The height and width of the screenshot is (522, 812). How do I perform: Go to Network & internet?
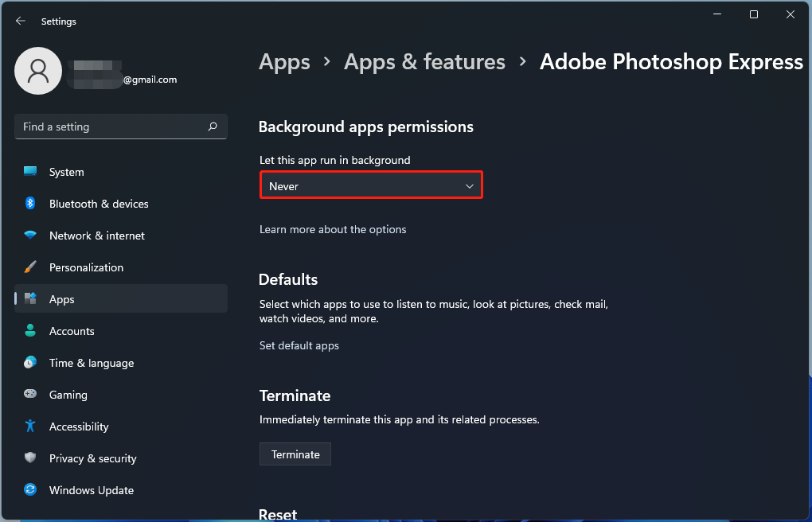click(121, 236)
